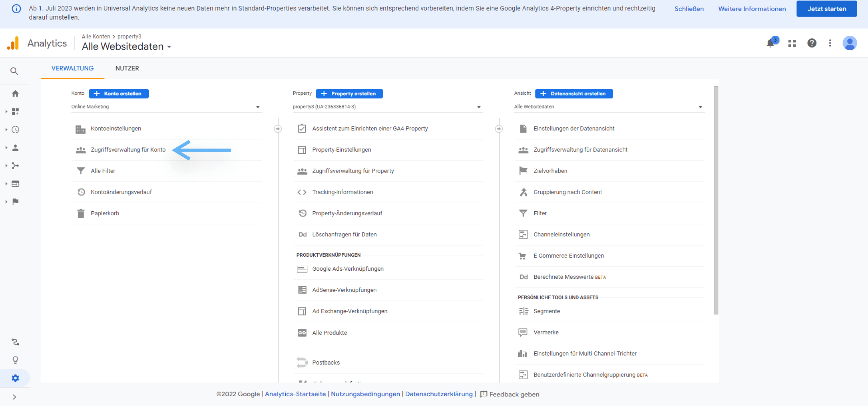Image resolution: width=868 pixels, height=406 pixels.
Task: Open the property3 selection dropdown
Action: click(387, 107)
